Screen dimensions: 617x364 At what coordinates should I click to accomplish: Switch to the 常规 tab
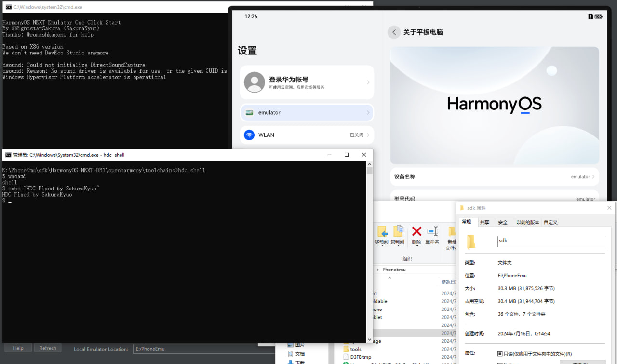(x=466, y=222)
